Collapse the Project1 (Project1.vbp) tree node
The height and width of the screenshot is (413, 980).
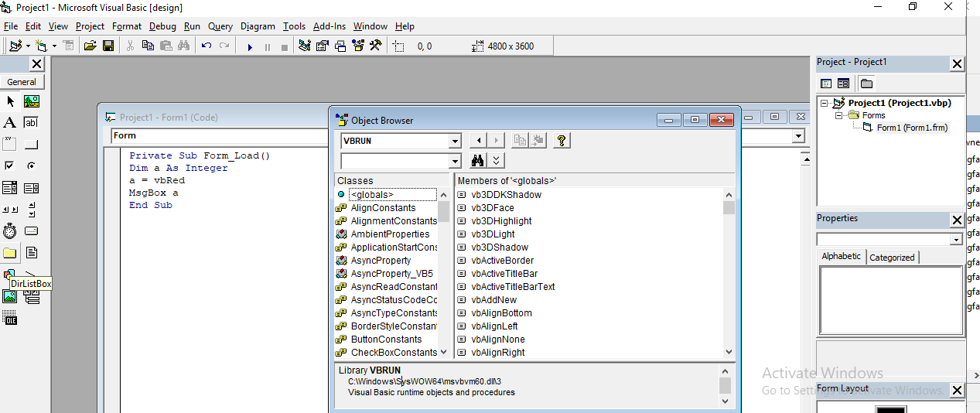tap(825, 103)
